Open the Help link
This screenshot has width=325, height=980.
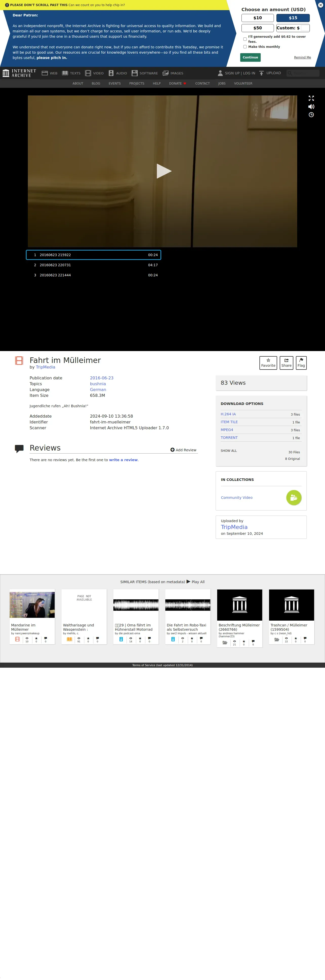click(157, 84)
